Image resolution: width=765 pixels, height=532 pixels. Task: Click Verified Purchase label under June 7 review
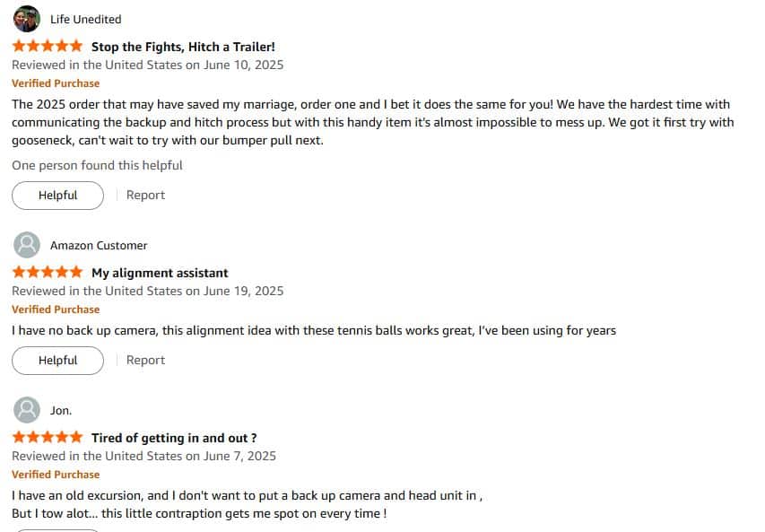[x=56, y=475]
